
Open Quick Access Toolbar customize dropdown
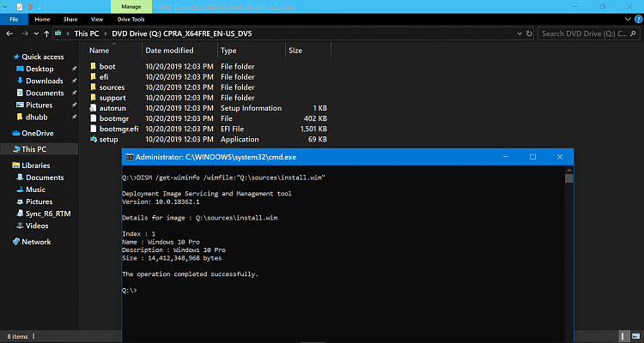39,7
